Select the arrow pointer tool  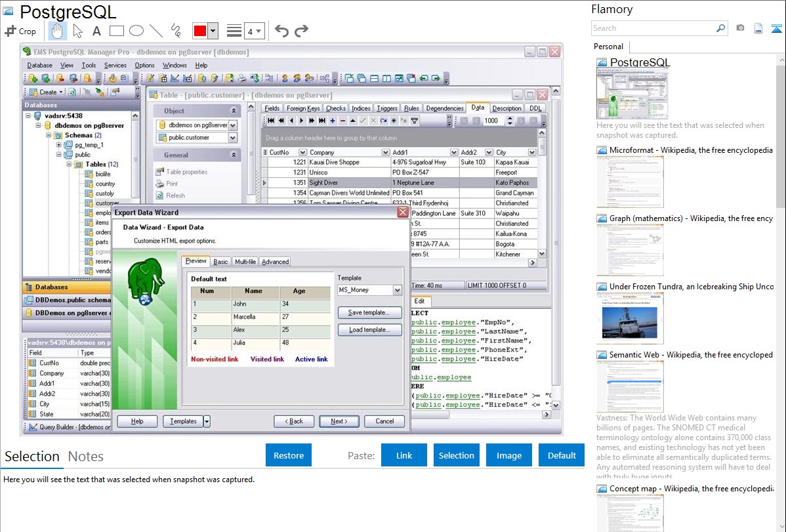pos(77,31)
